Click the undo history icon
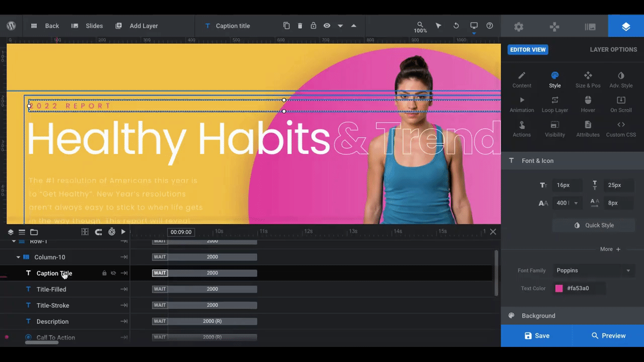 456,26
